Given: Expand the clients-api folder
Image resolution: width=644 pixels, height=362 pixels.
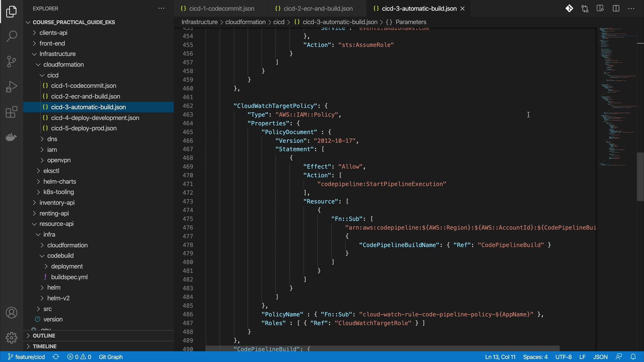Looking at the screenshot, I should click(x=53, y=33).
